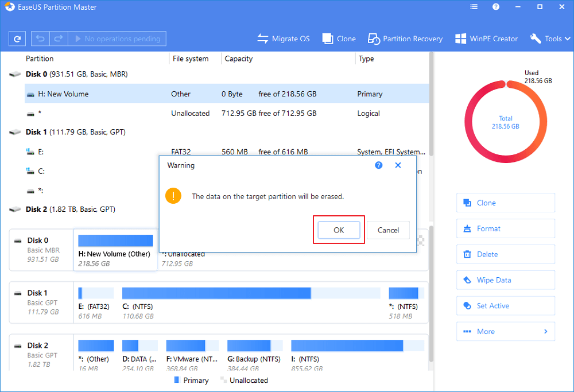Open the Clone tool in top toolbar
The height and width of the screenshot is (392, 574).
pos(339,39)
